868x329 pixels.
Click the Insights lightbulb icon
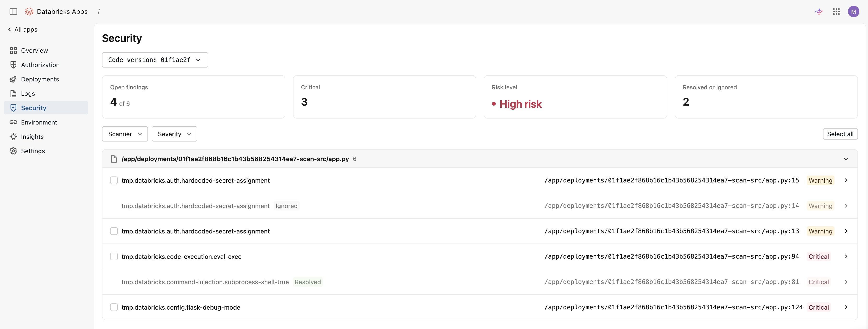13,136
